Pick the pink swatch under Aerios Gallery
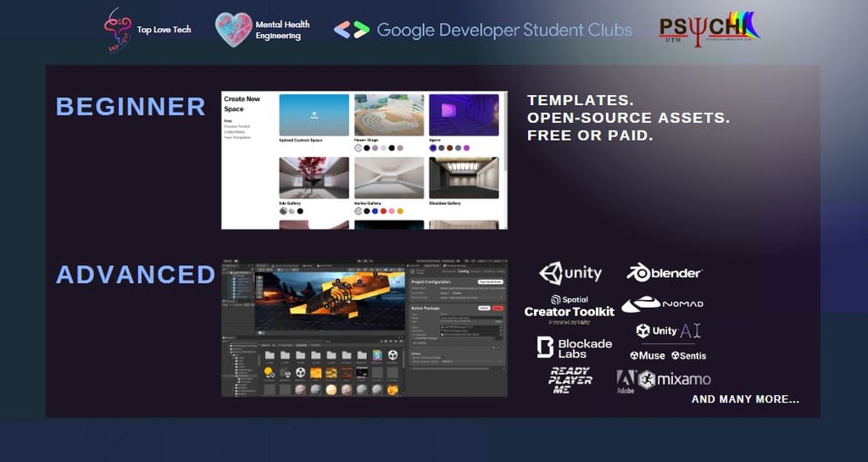The image size is (868, 462). pyautogui.click(x=392, y=211)
